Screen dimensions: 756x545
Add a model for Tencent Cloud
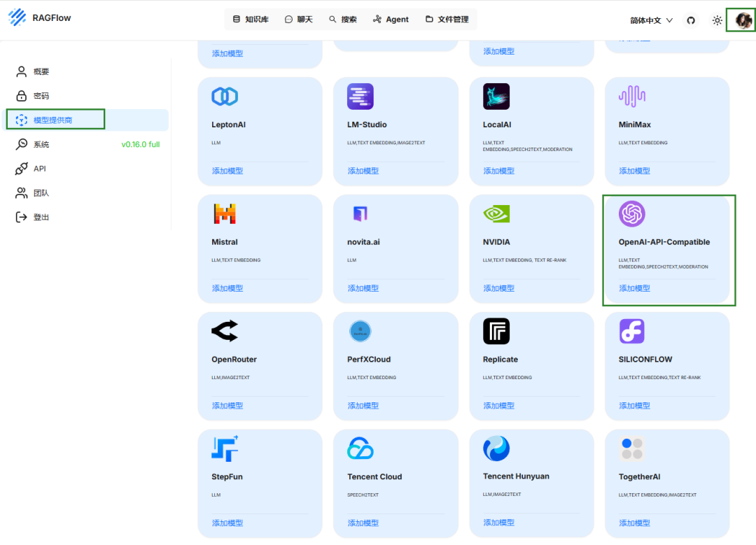click(x=363, y=523)
